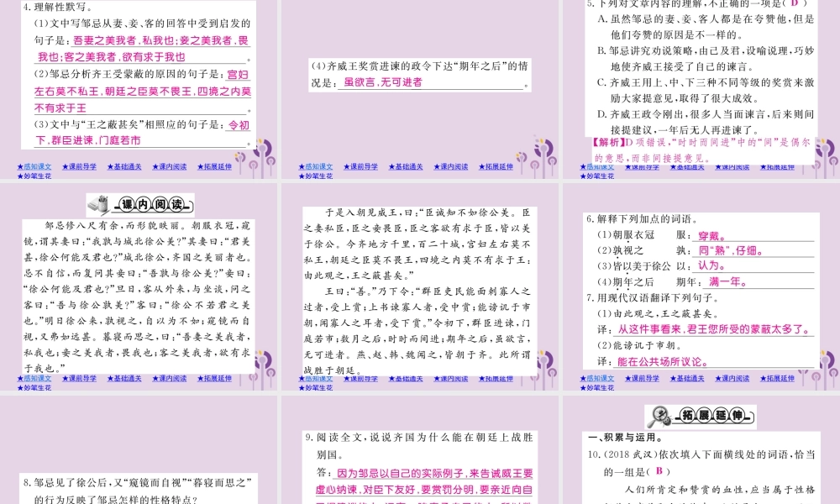This screenshot has height=504, width=840.
Task: Go to ★感知课文 on the 邹忌修八尺有余 slide
Action: (34, 379)
